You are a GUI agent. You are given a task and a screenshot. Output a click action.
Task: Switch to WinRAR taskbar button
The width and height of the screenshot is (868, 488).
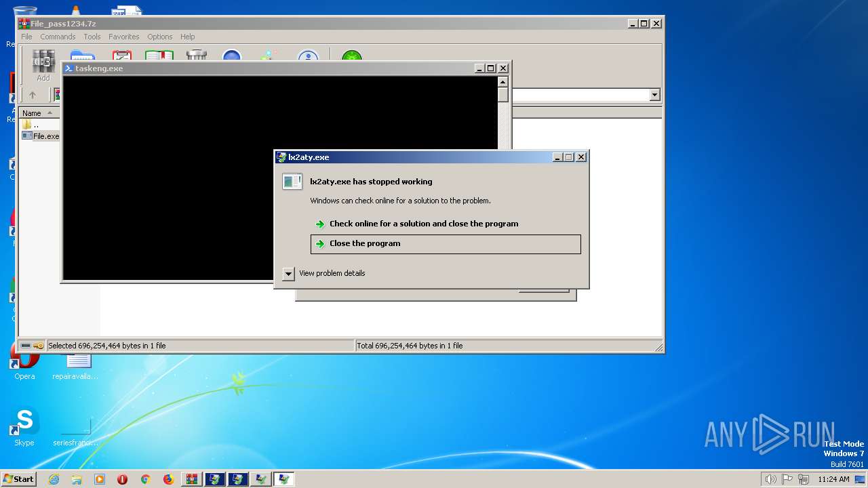pyautogui.click(x=191, y=479)
